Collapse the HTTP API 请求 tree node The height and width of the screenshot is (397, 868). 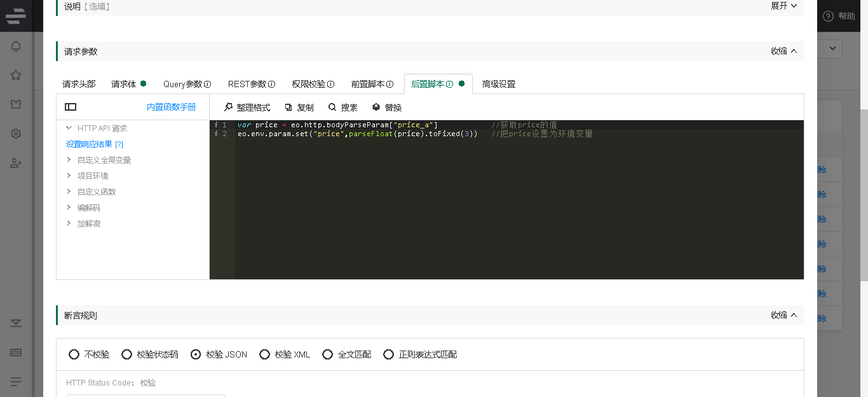(x=69, y=128)
